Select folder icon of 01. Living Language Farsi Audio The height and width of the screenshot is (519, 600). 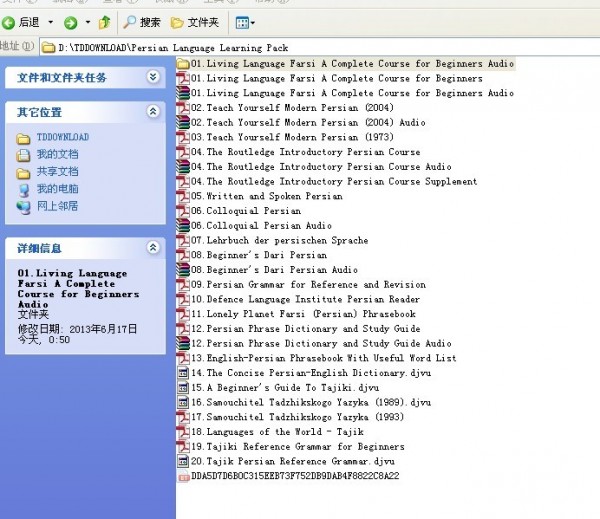coord(183,64)
